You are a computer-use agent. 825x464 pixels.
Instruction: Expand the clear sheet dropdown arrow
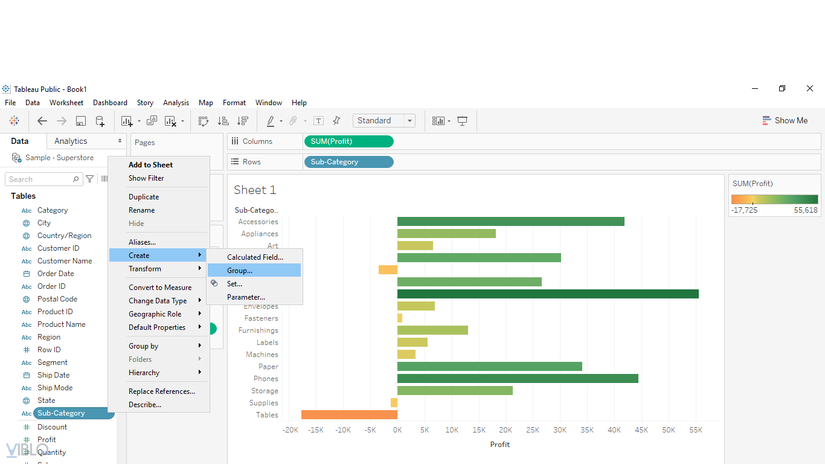pos(183,122)
